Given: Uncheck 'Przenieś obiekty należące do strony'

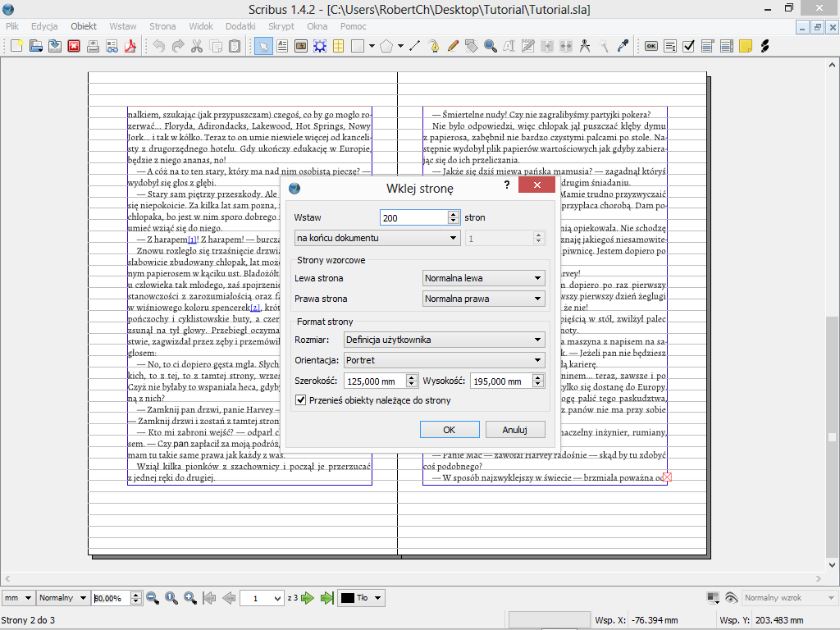Looking at the screenshot, I should [x=301, y=400].
